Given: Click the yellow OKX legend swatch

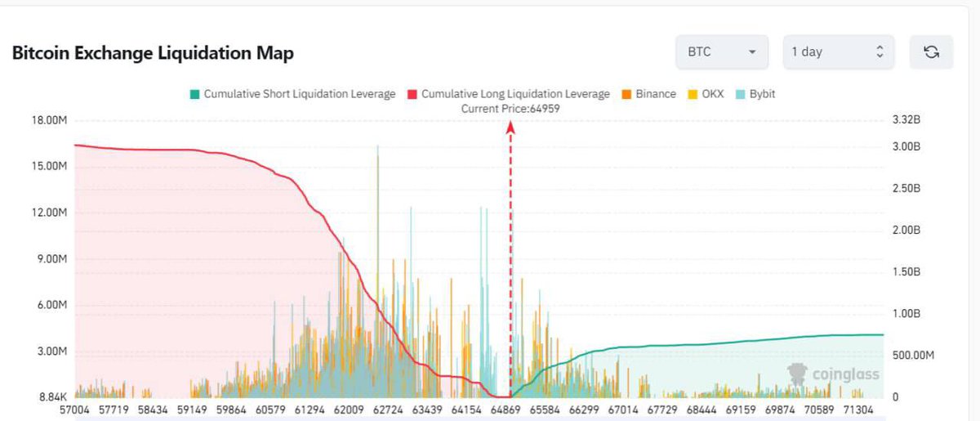Looking at the screenshot, I should tap(693, 94).
